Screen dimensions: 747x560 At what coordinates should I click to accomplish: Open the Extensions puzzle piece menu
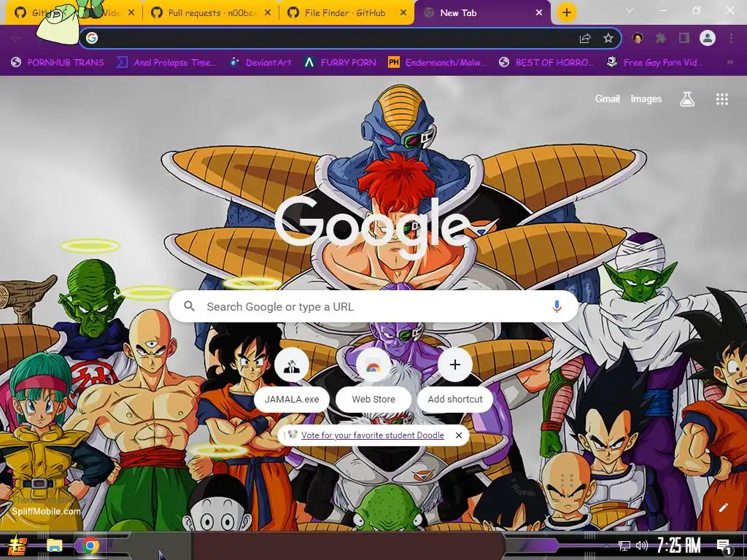point(661,38)
